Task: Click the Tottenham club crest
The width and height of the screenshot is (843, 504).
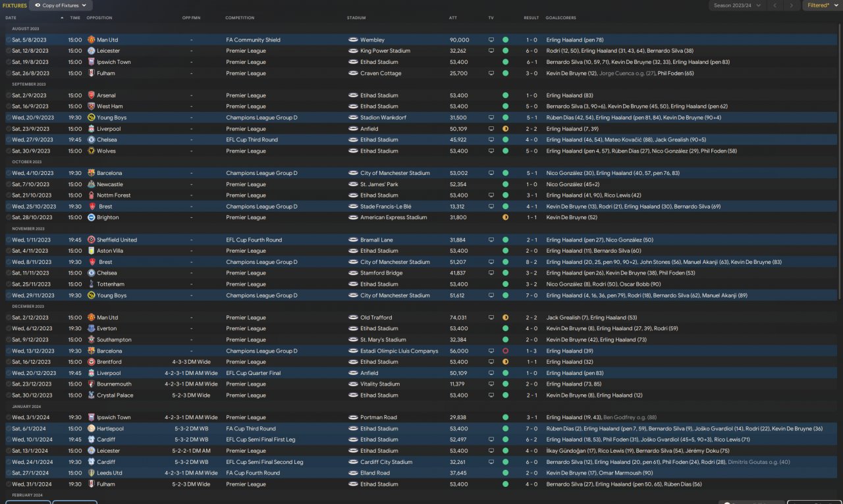Action: pyautogui.click(x=92, y=284)
